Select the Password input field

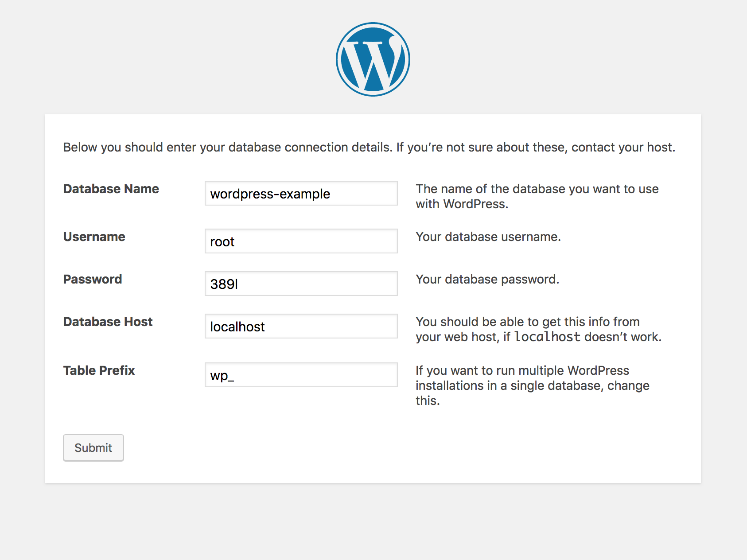tap(301, 284)
